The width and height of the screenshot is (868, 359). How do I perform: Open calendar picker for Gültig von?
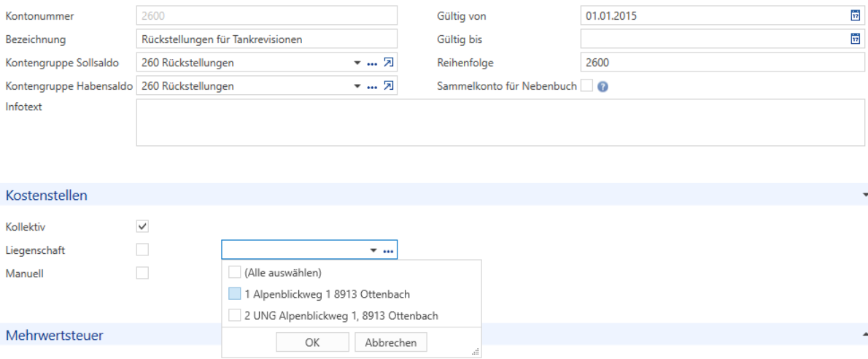(x=856, y=15)
